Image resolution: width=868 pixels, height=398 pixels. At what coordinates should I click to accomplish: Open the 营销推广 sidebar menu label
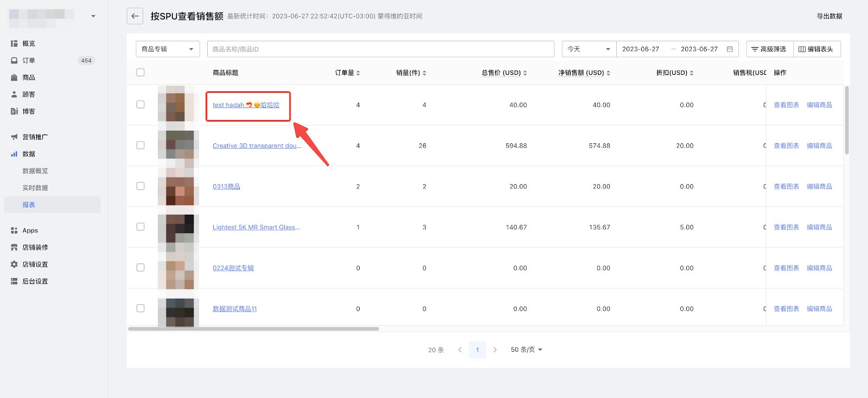coord(35,137)
